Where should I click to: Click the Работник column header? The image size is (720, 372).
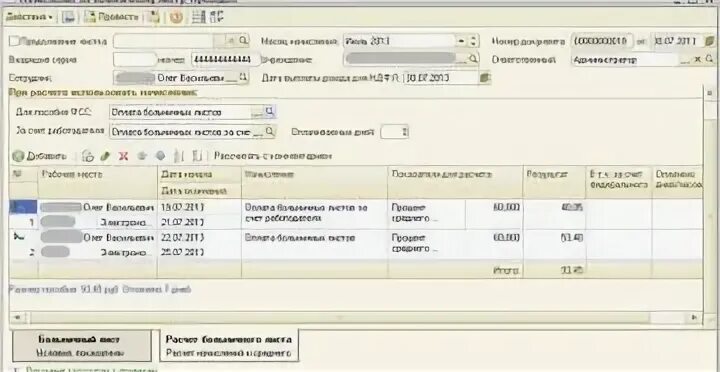click(97, 175)
